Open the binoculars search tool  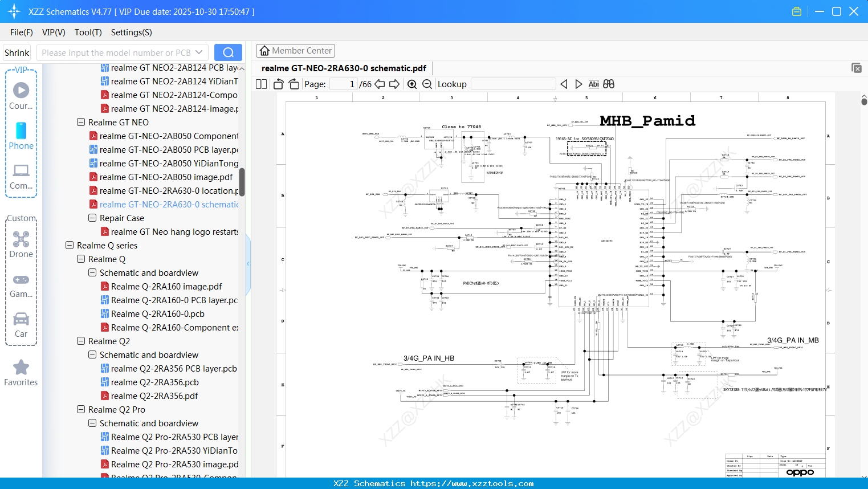[x=608, y=84]
